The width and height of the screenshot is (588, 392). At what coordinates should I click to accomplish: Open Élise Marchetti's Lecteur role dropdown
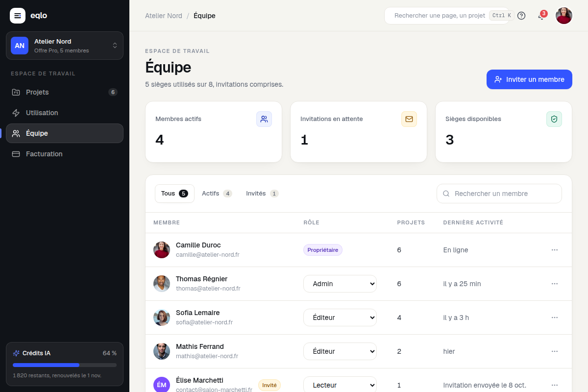point(340,385)
